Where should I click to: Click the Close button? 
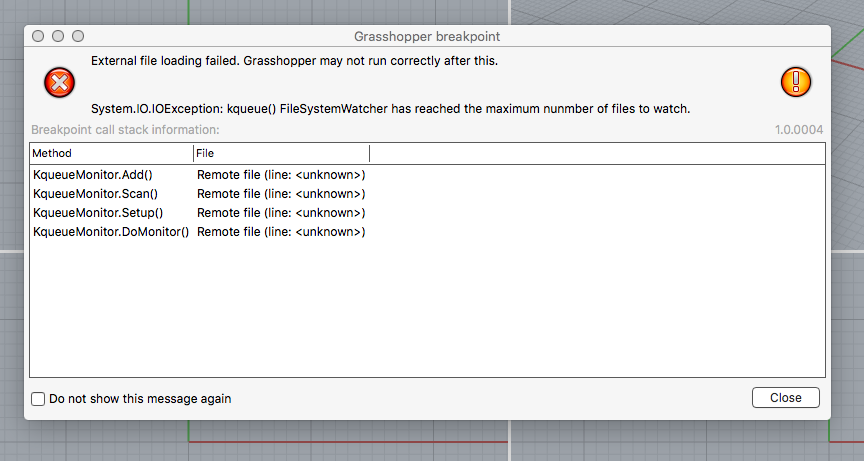tap(786, 398)
